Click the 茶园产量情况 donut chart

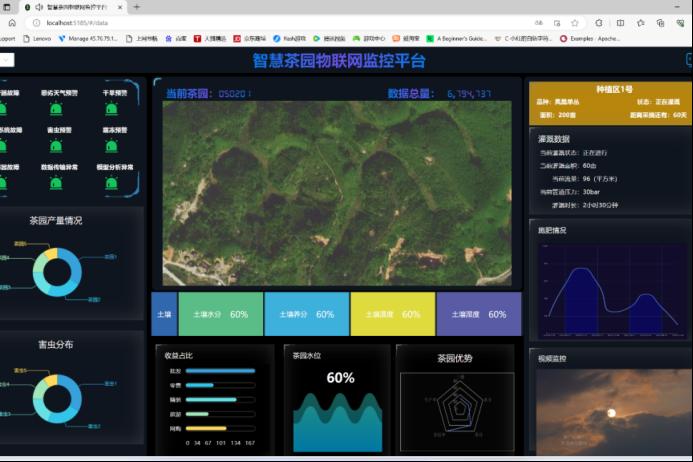pyautogui.click(x=57, y=272)
